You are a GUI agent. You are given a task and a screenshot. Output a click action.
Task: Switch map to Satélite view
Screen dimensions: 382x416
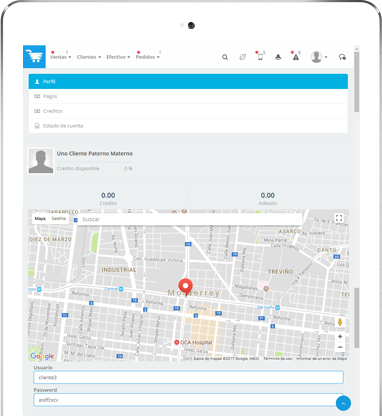(59, 219)
